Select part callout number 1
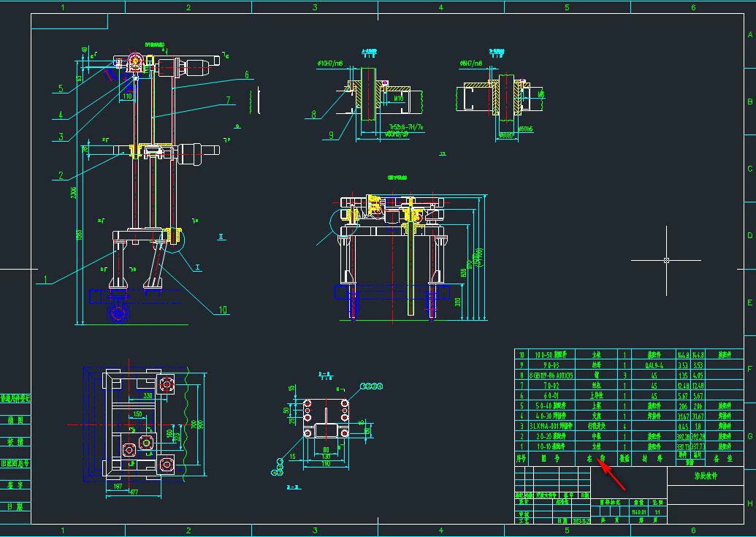 tap(45, 279)
